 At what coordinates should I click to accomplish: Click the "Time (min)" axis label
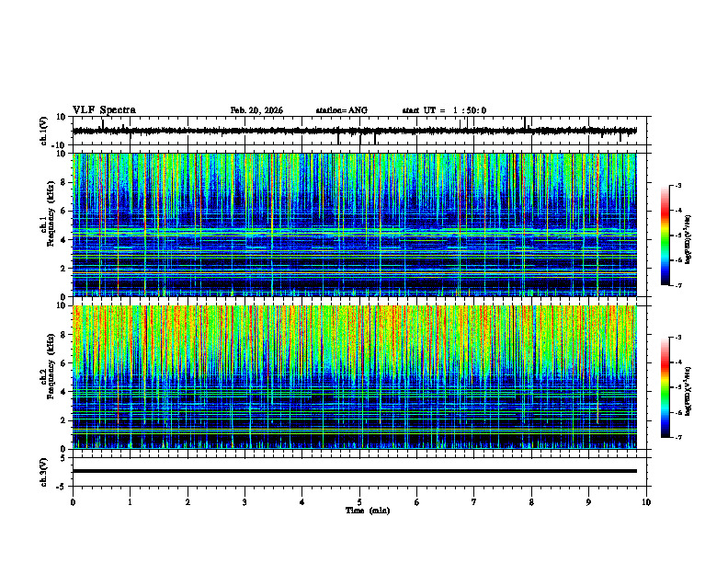click(368, 511)
